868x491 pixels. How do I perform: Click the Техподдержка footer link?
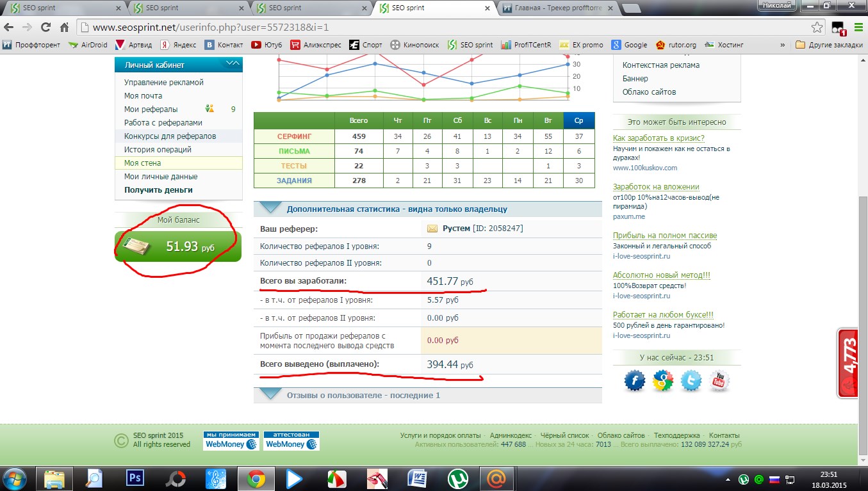[x=677, y=435]
